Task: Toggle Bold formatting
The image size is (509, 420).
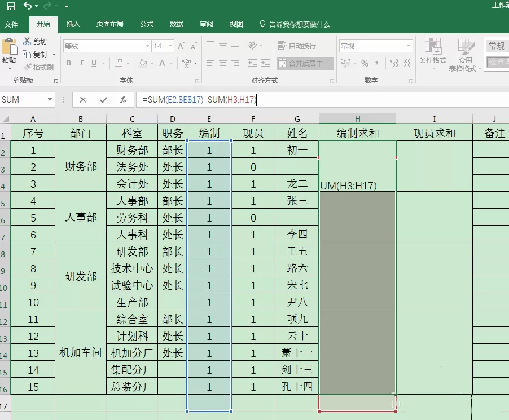Action: [x=69, y=63]
